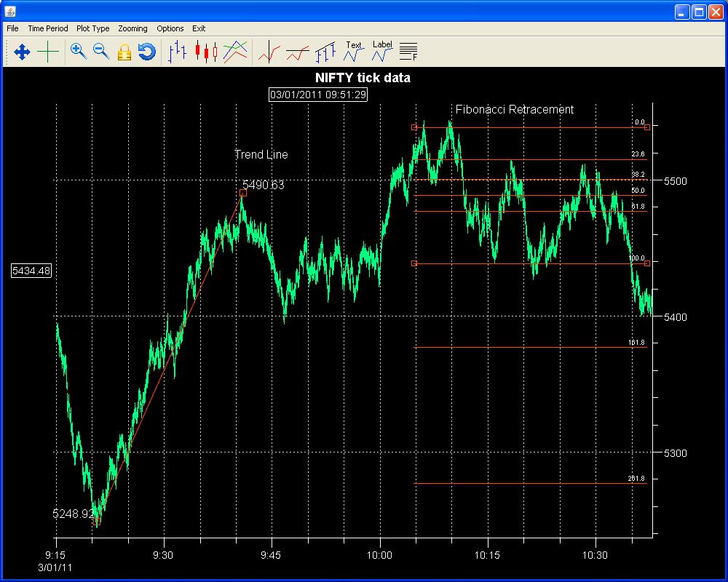Select the Text annotation tool
The image size is (728, 582).
(354, 51)
